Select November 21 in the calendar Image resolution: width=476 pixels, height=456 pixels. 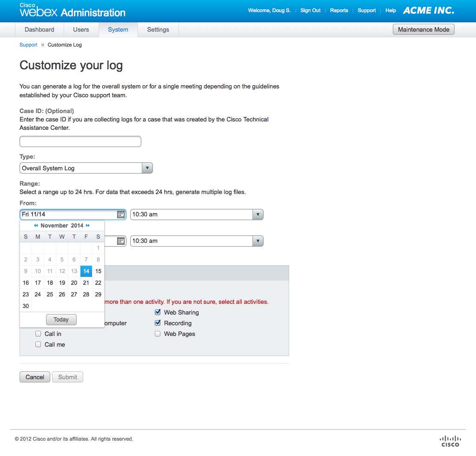click(86, 282)
